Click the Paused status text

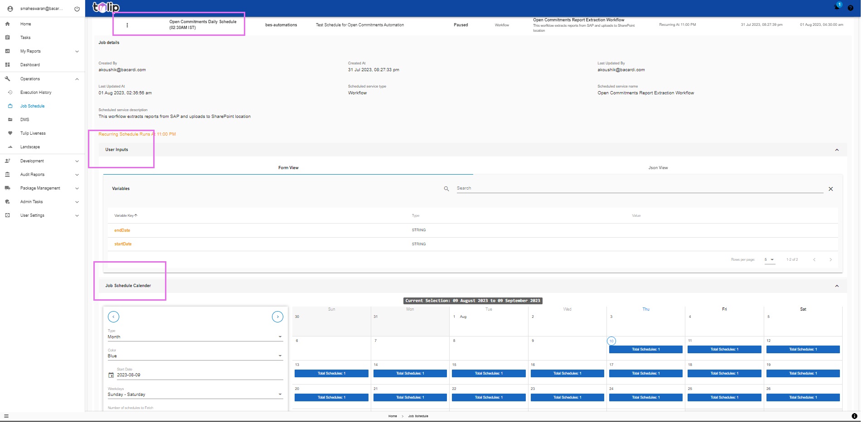[461, 25]
